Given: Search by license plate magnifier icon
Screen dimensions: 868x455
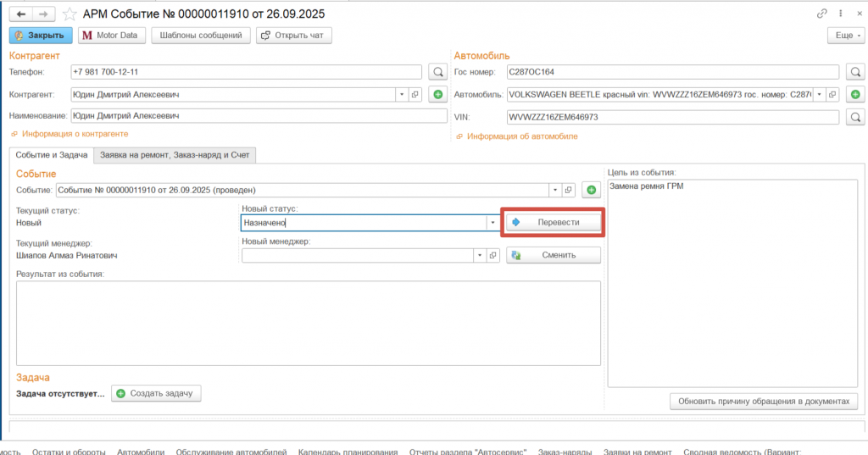Looking at the screenshot, I should tap(855, 72).
